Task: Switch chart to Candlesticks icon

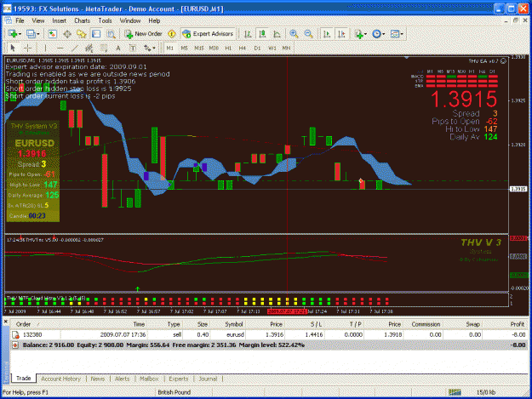Action: (x=262, y=34)
